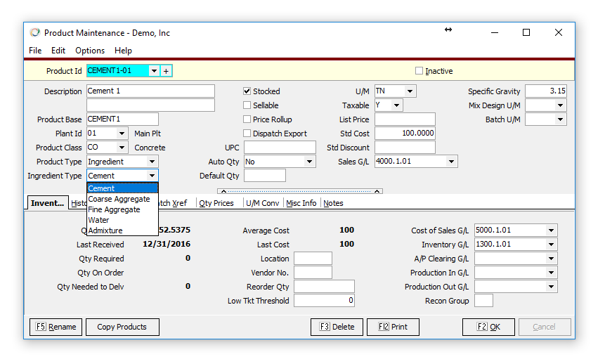
Task: Click the app icon in title bar
Action: point(35,32)
